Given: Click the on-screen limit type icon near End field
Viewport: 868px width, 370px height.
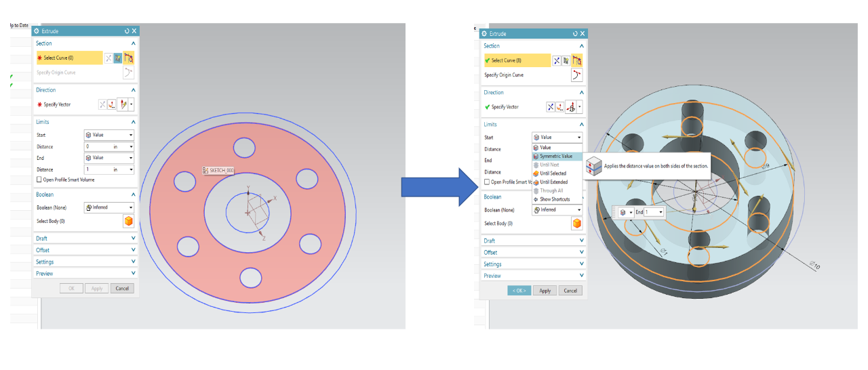Looking at the screenshot, I should click(x=623, y=212).
